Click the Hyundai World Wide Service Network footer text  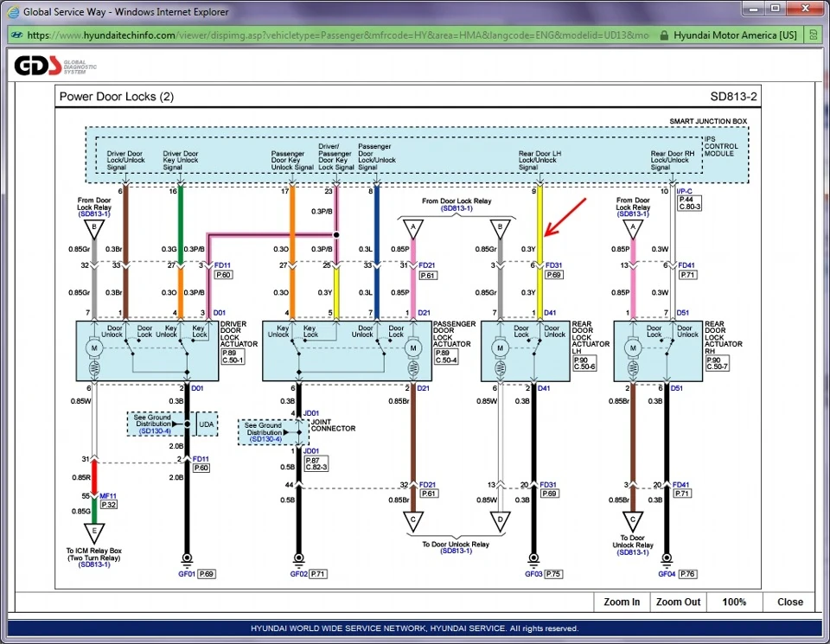click(414, 628)
